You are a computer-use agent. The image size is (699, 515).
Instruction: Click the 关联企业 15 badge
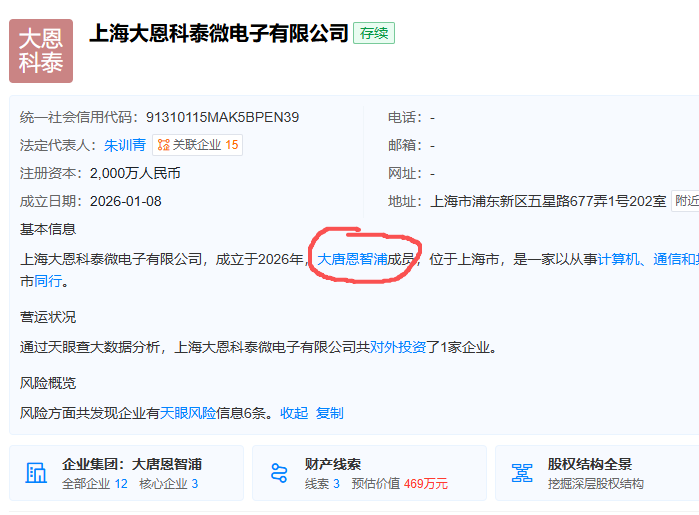[197, 145]
